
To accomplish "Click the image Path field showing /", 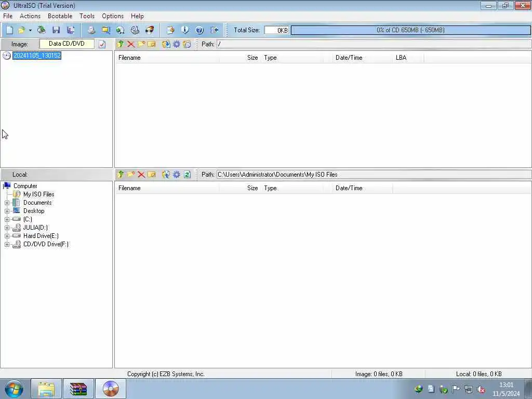I will 374,44.
